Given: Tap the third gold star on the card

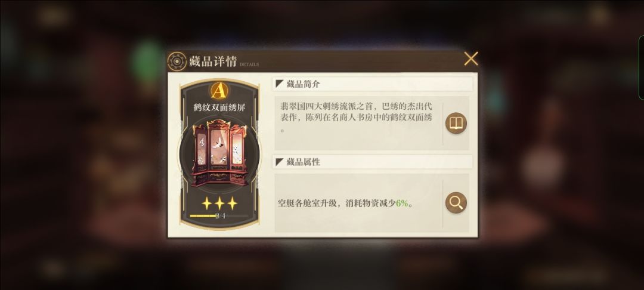Looking at the screenshot, I should (233, 203).
